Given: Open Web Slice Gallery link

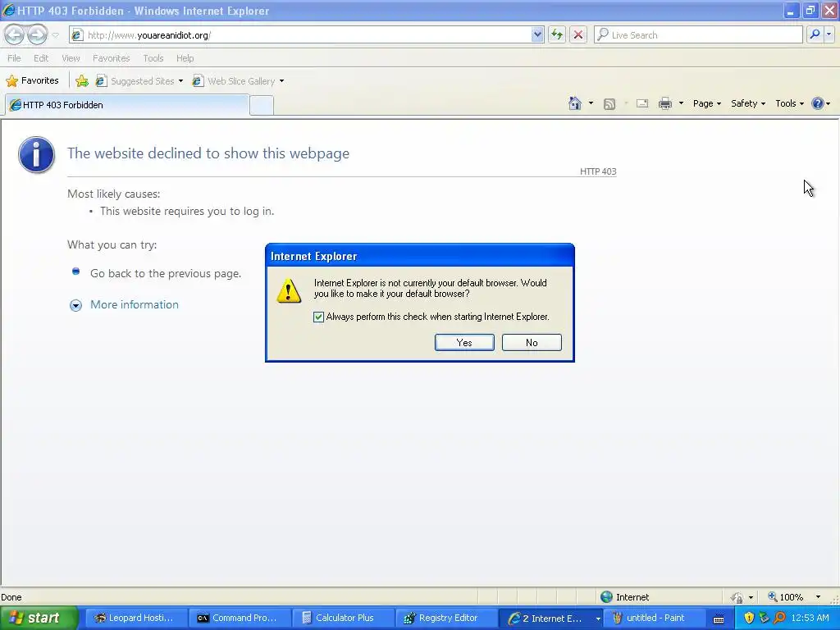Looking at the screenshot, I should click(234, 81).
